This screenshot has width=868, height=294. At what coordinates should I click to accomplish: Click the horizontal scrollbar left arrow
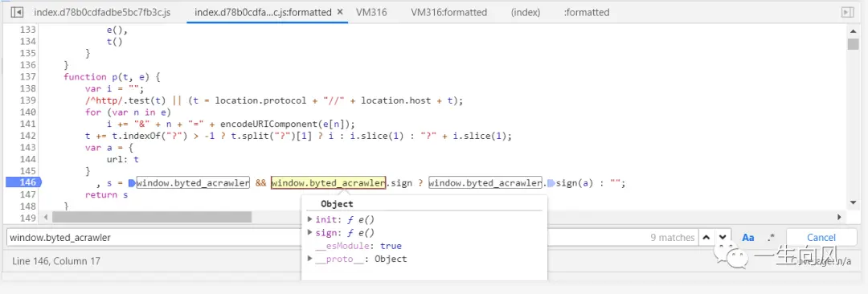46,217
